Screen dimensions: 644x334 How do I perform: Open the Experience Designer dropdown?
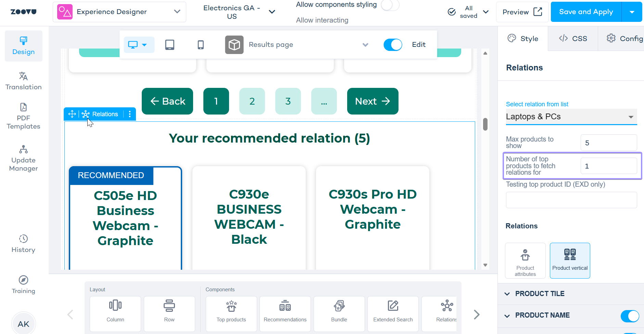tap(119, 12)
